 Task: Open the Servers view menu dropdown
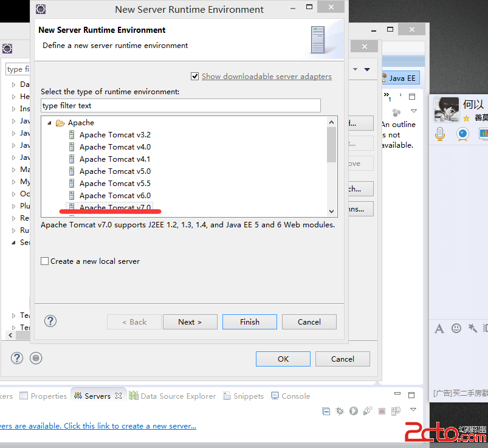point(413,409)
